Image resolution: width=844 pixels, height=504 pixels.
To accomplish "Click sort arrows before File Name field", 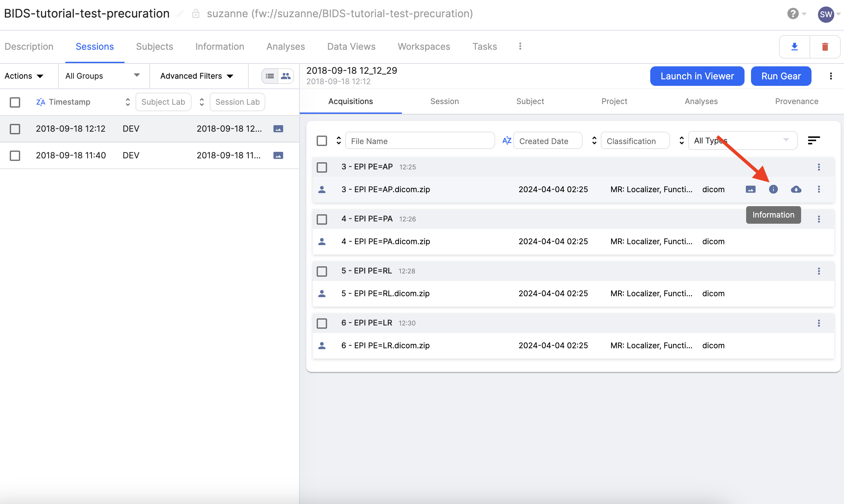I will [x=338, y=140].
